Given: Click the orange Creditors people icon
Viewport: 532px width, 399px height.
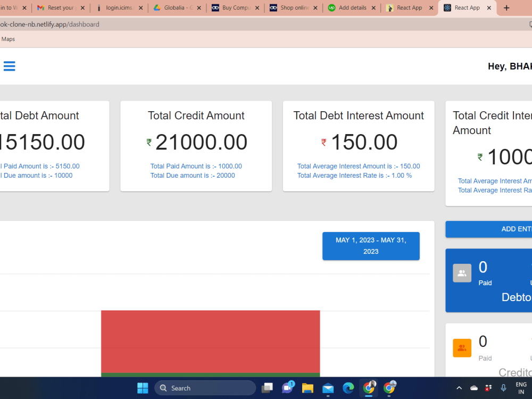Looking at the screenshot, I should (462, 348).
